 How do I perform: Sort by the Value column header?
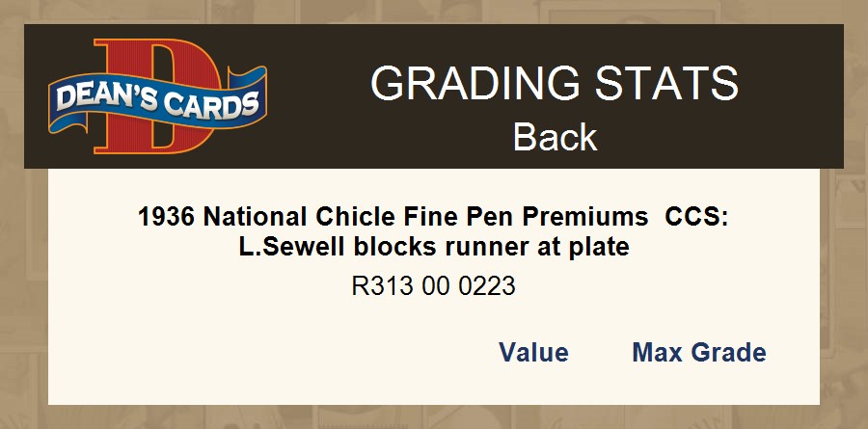click(x=533, y=353)
